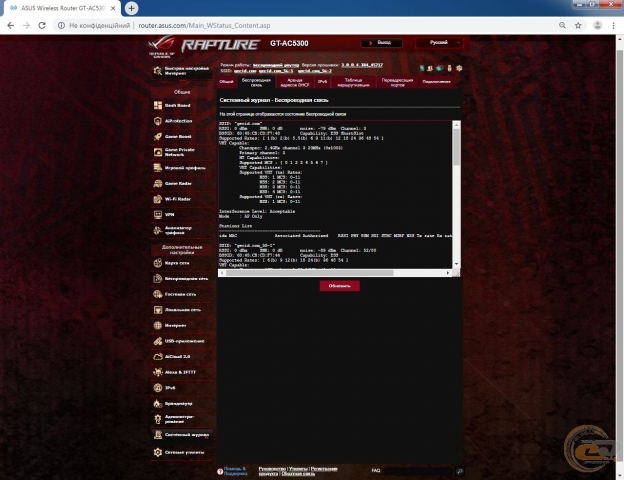Click the first status icon in header row
624x480 pixels.
point(422,68)
